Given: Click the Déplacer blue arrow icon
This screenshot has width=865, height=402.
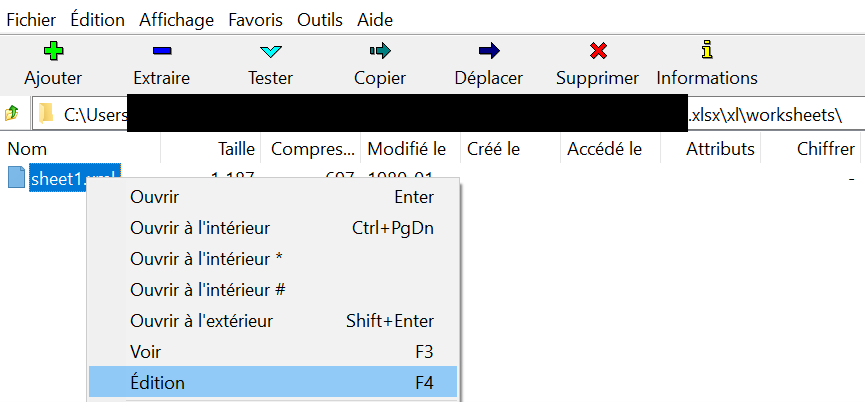Looking at the screenshot, I should (x=489, y=51).
